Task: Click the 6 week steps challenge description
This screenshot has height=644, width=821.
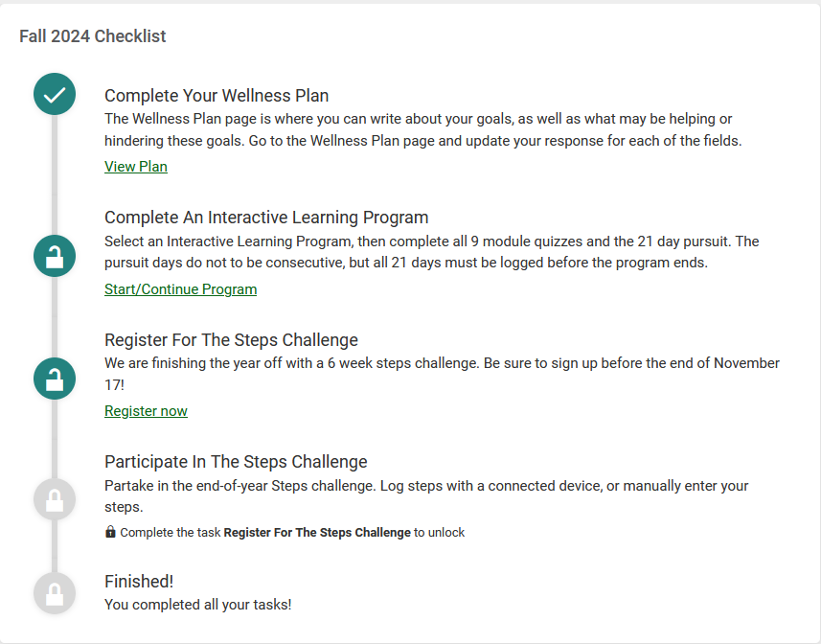Action: pyautogui.click(x=441, y=374)
